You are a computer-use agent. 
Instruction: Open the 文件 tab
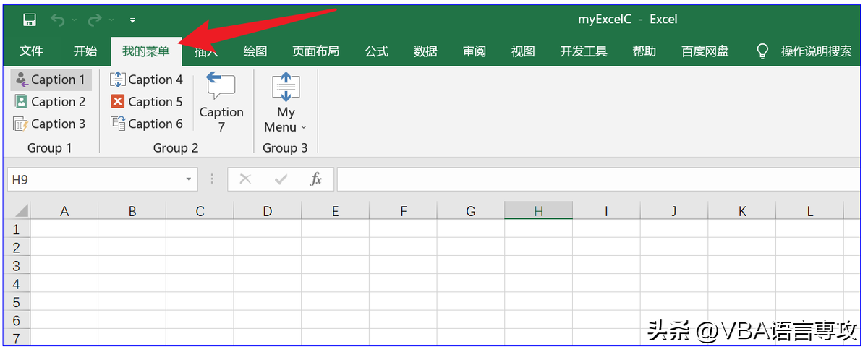[x=31, y=51]
